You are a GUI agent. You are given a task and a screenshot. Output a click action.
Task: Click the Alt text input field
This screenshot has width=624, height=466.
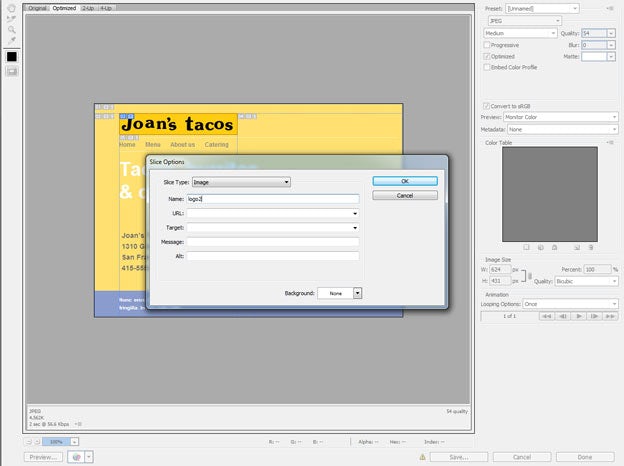[x=272, y=256]
